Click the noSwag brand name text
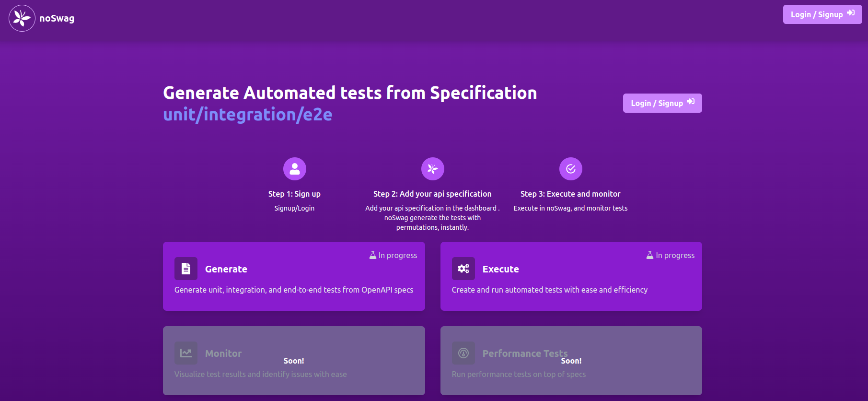This screenshot has height=401, width=868. tap(57, 18)
